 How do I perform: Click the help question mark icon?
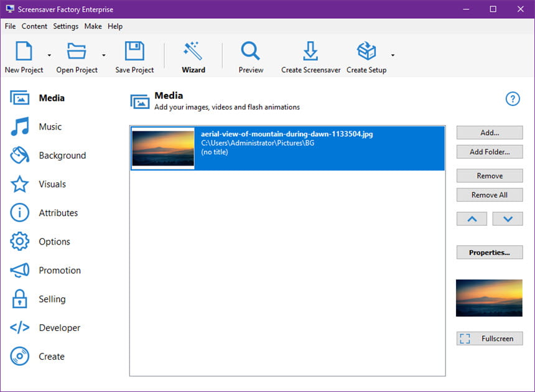[513, 99]
